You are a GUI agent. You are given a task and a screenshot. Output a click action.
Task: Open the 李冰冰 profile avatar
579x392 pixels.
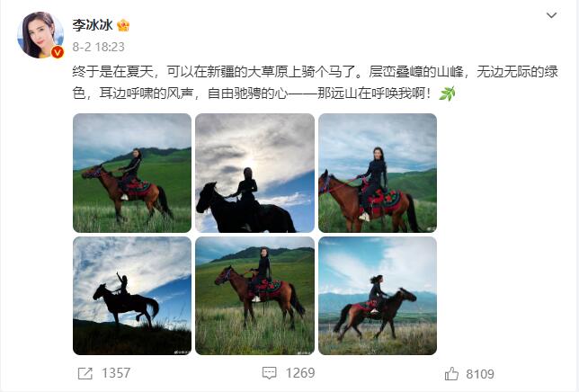pyautogui.click(x=40, y=35)
